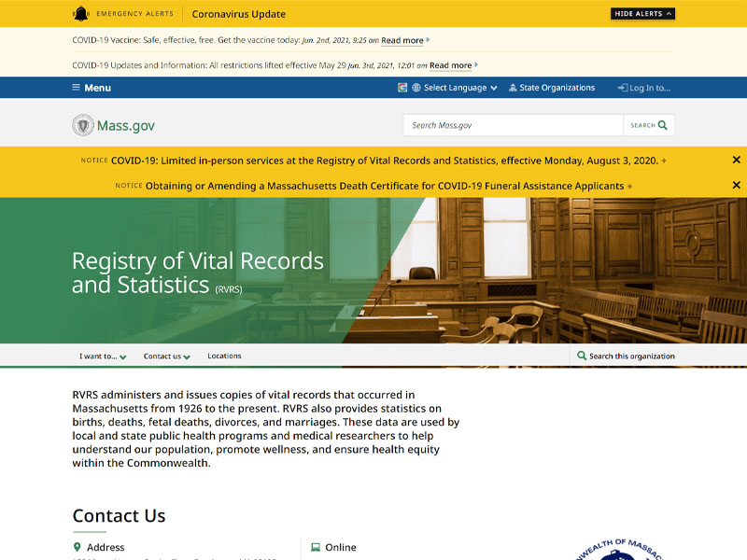The image size is (747, 560).
Task: Click the Address location pin icon
Action: point(76,547)
